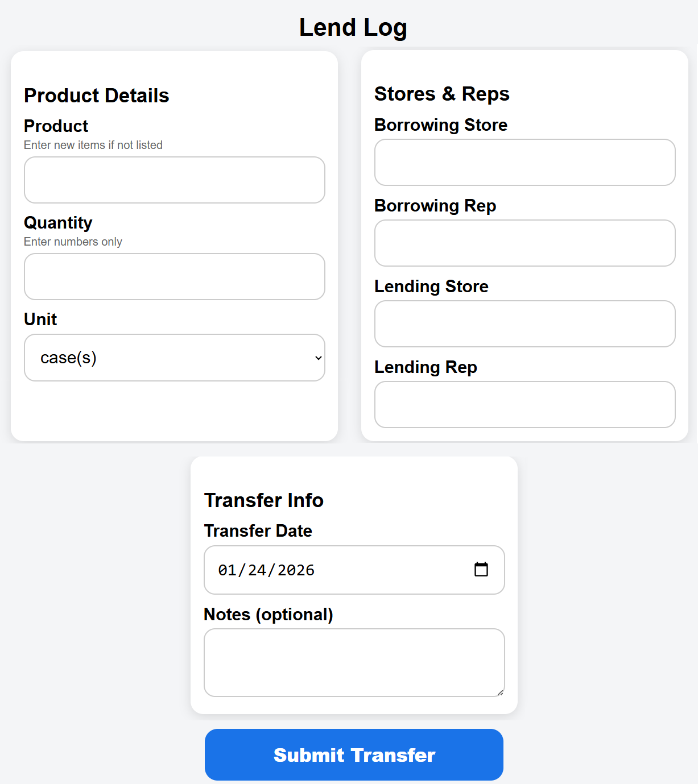Click the Product Details heading

96,96
